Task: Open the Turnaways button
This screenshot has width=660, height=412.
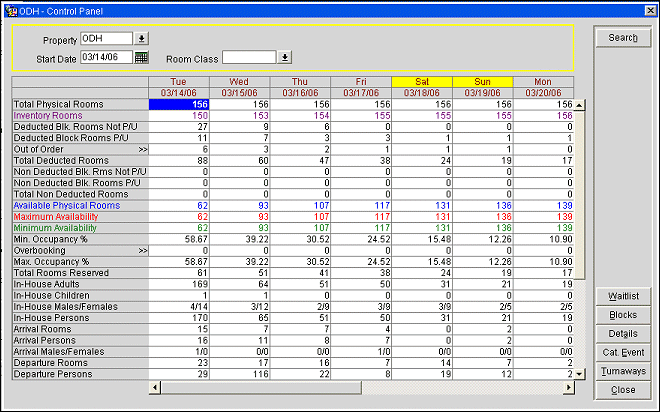Action: click(622, 371)
